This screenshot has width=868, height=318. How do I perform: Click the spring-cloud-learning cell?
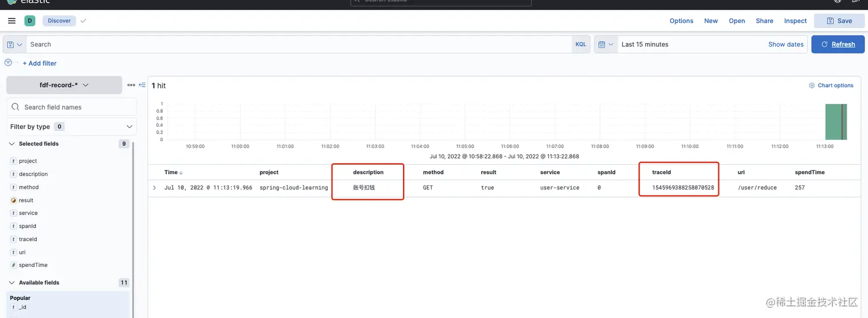pyautogui.click(x=293, y=188)
